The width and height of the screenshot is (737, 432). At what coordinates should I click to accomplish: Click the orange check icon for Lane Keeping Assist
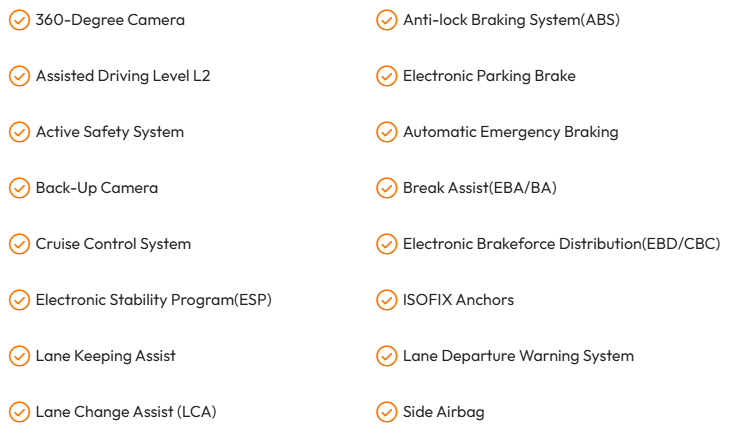point(20,356)
